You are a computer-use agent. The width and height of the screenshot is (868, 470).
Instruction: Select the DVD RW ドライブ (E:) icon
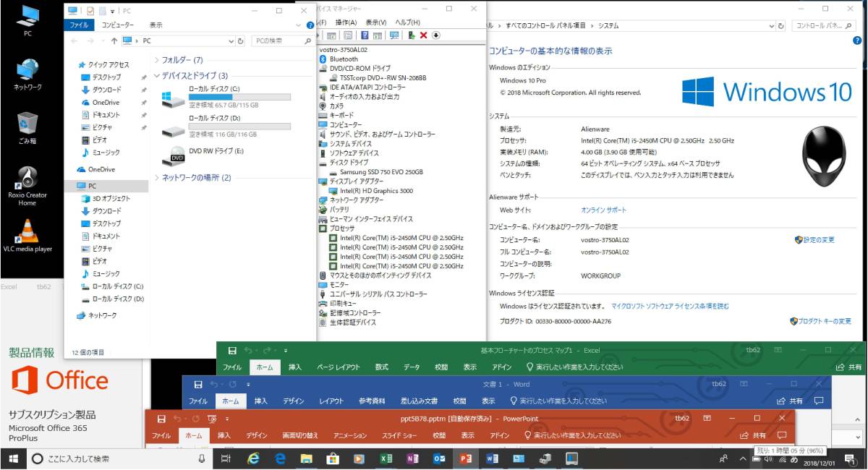point(174,155)
